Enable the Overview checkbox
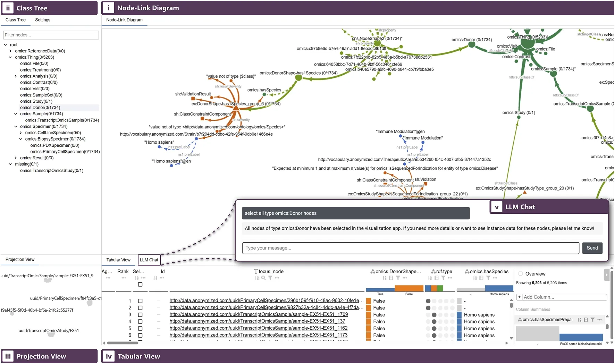Viewport: 615px width, 364px height. [520, 274]
